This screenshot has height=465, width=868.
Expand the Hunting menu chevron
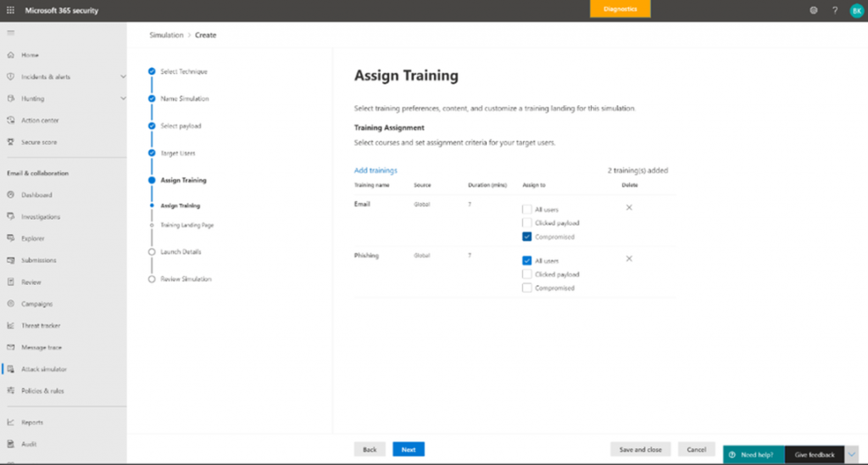tap(123, 98)
